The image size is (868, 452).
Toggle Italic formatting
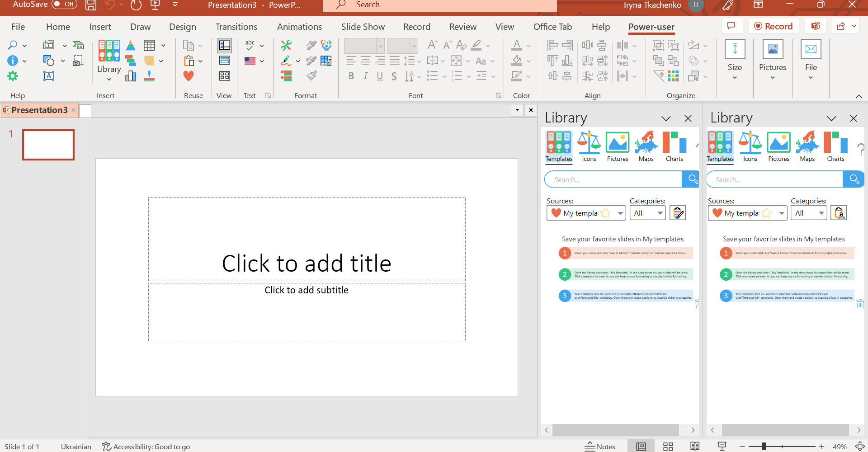[365, 76]
